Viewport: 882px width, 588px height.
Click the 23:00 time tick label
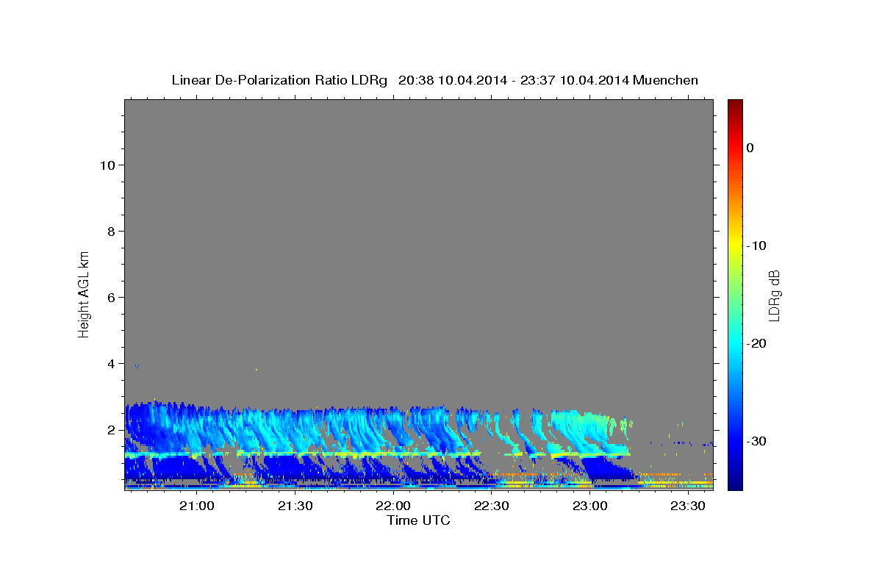click(589, 506)
